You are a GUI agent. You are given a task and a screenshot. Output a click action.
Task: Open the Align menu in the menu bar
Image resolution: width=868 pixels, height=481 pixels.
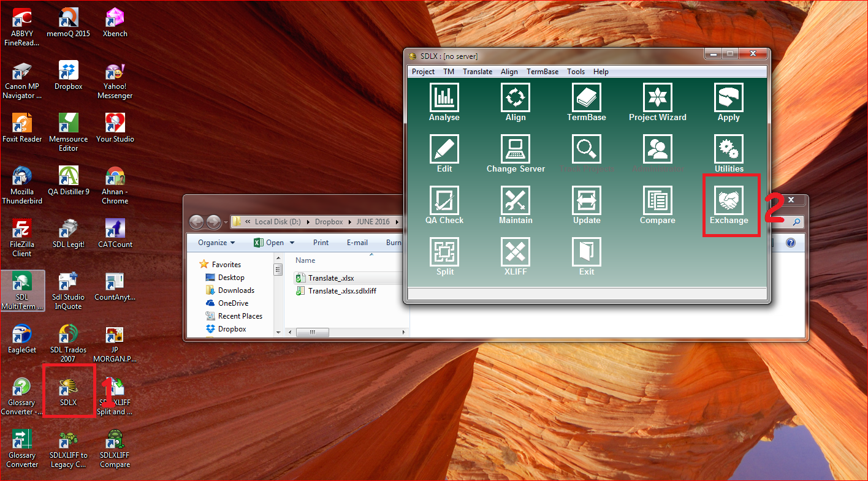[509, 72]
